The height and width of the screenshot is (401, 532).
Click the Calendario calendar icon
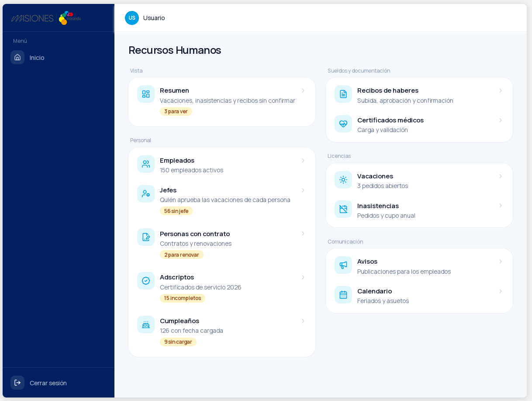(x=343, y=295)
